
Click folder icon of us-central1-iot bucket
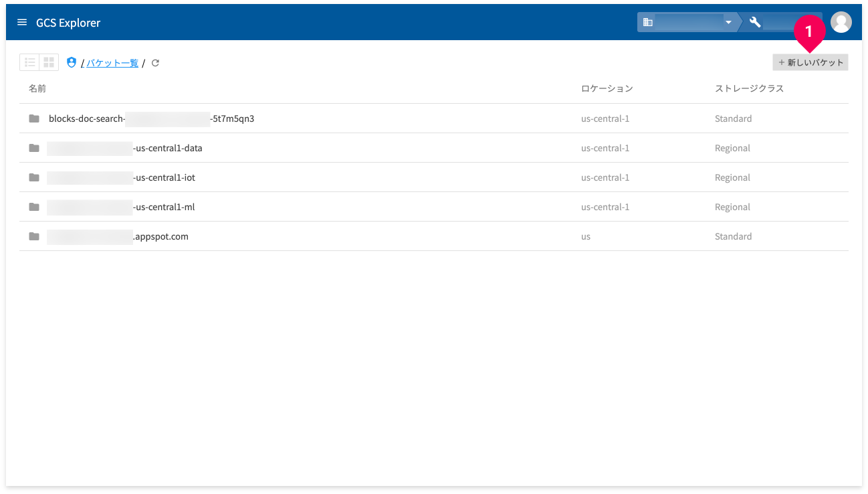pyautogui.click(x=34, y=177)
